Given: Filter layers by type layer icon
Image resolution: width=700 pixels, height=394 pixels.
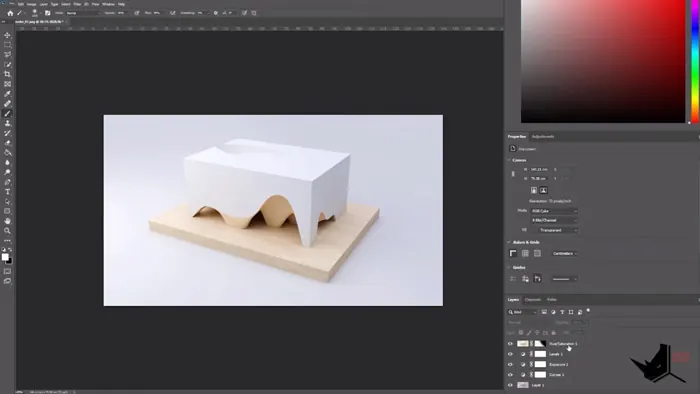Looking at the screenshot, I should pos(562,312).
